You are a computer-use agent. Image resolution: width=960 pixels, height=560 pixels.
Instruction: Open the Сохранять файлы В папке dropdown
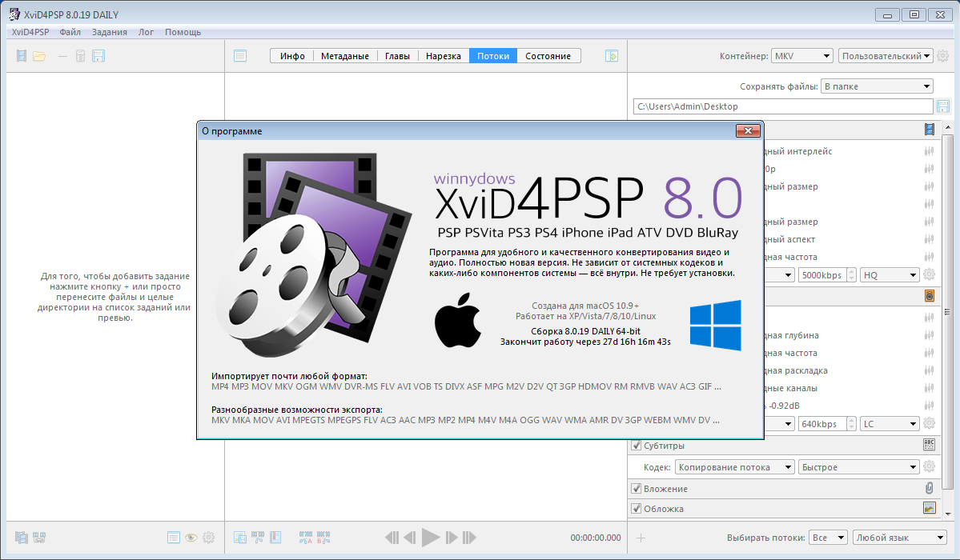pyautogui.click(x=877, y=86)
